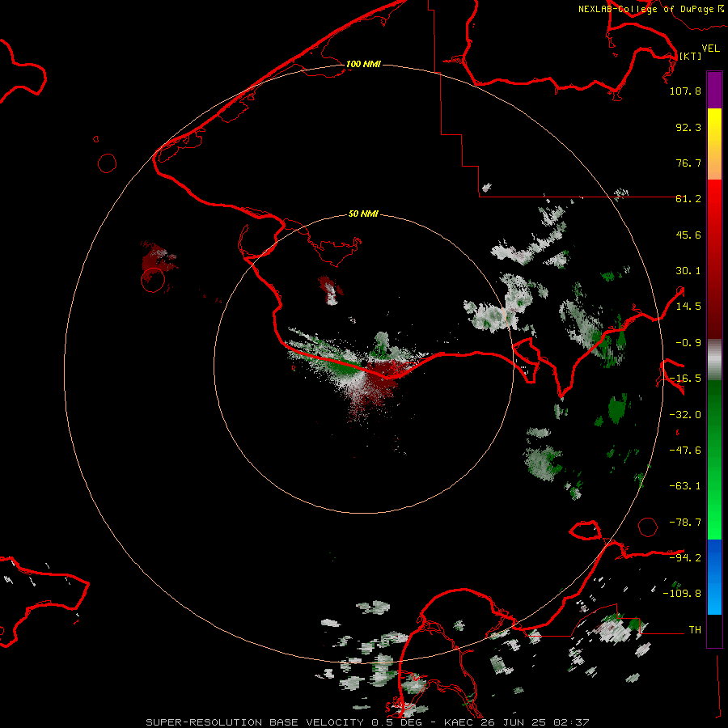Click the -109.8 scale value

(x=682, y=594)
